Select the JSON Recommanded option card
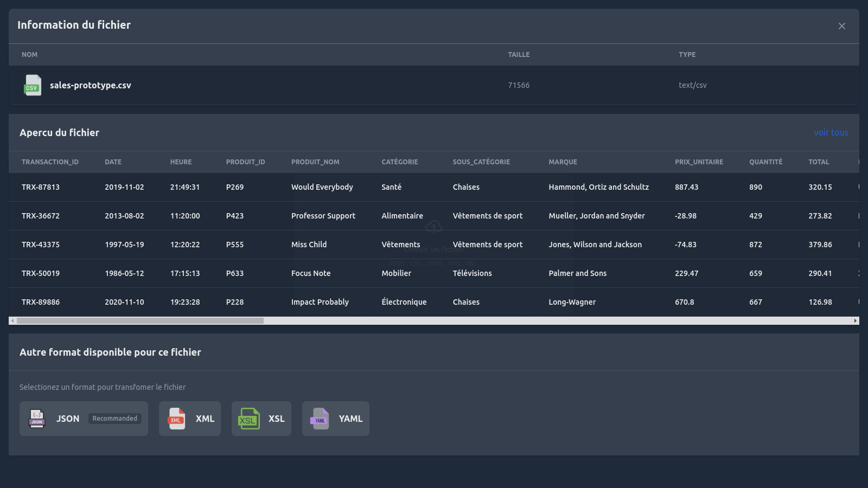 [84, 419]
